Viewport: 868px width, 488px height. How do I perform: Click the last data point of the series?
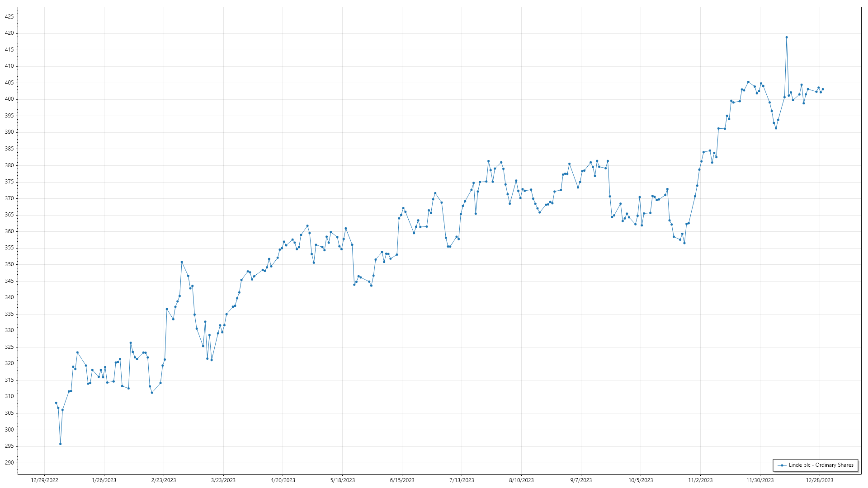(x=823, y=89)
